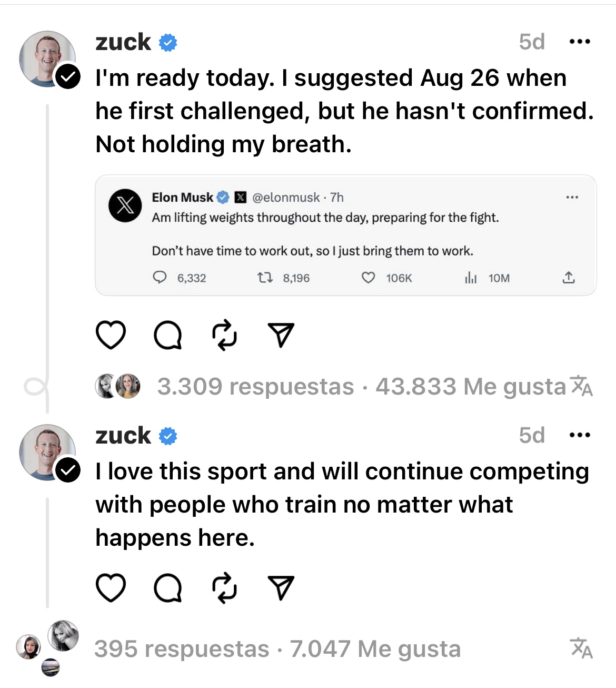Open zuck's avatar on the second post

47,451
